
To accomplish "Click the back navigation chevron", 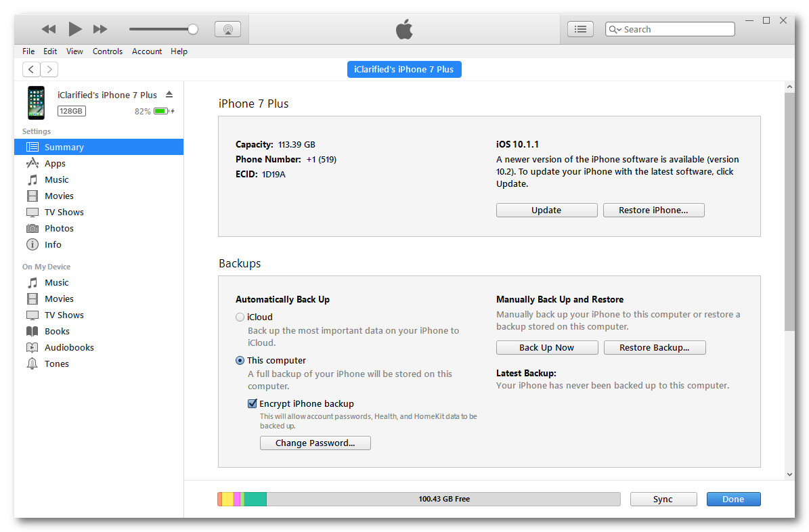I will point(31,69).
